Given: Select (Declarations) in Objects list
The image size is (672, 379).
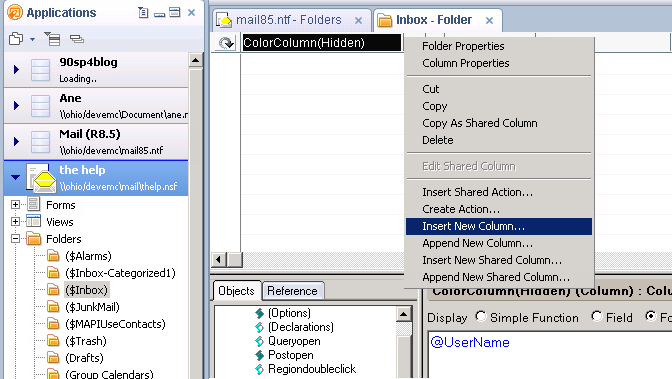Looking at the screenshot, I should (300, 327).
